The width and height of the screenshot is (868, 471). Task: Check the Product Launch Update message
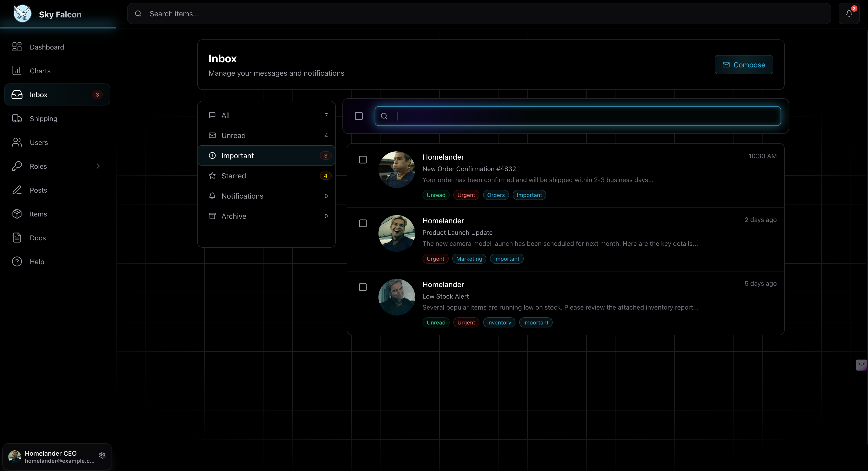tap(363, 223)
